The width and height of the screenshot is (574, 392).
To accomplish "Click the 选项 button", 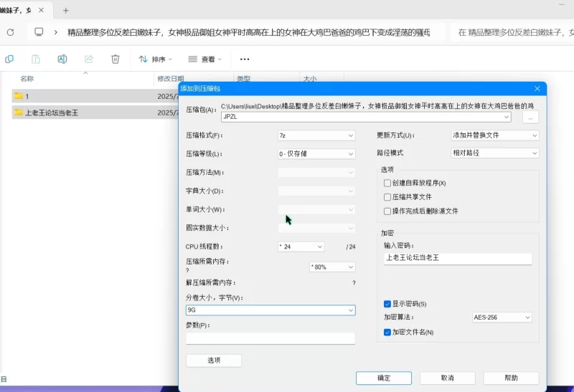I will (x=214, y=360).
